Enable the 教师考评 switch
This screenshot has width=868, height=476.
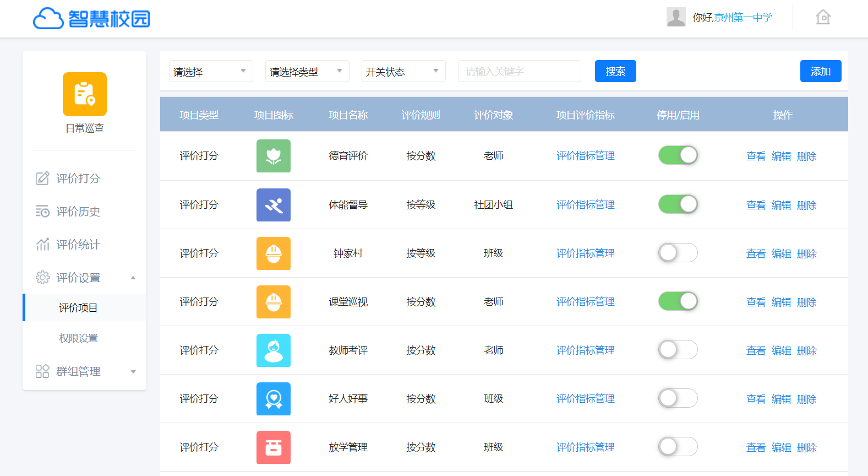[x=678, y=350]
